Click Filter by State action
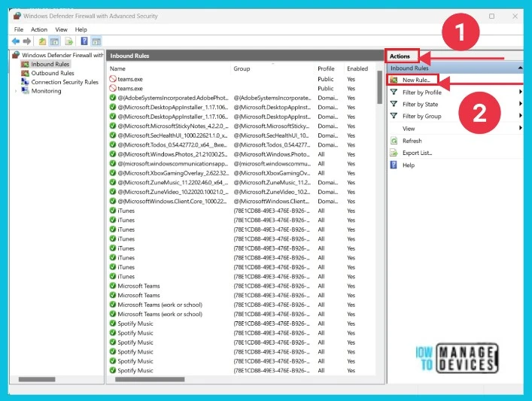The image size is (532, 401). tap(420, 104)
